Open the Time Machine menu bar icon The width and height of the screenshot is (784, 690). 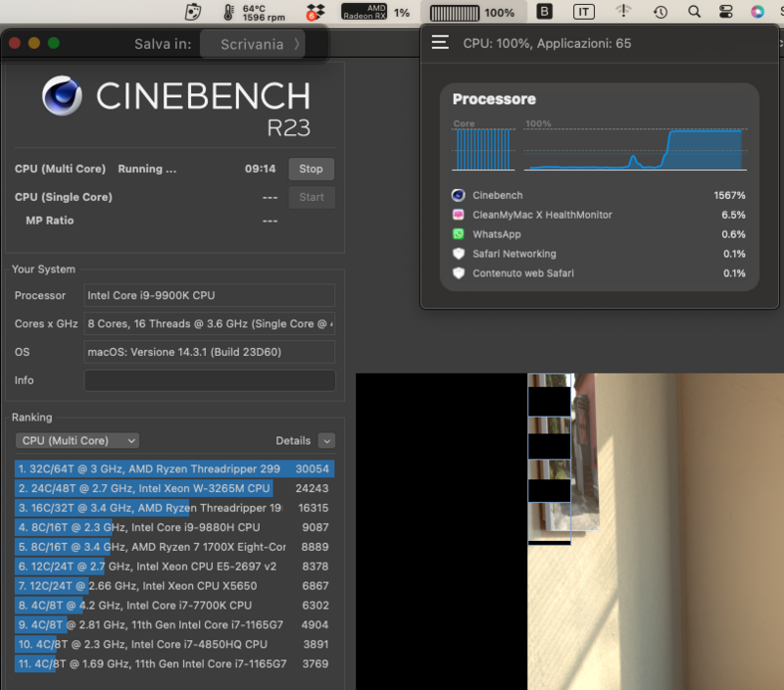click(x=660, y=12)
